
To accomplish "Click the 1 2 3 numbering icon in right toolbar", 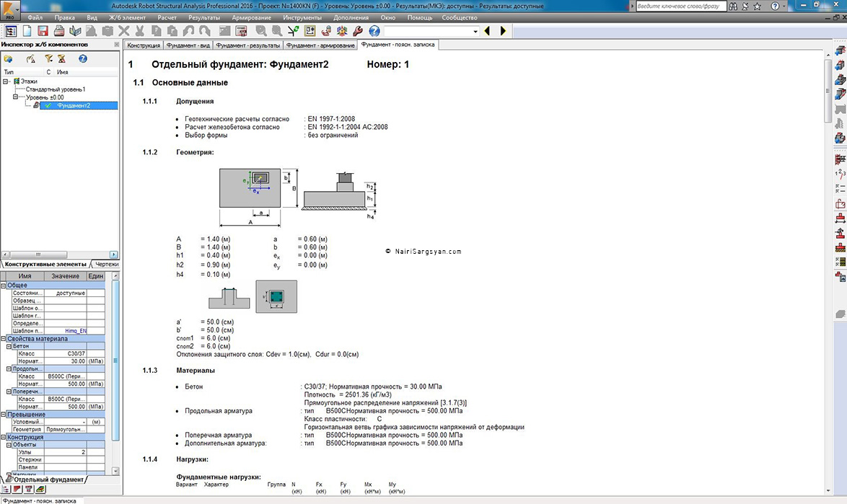I will (x=840, y=174).
